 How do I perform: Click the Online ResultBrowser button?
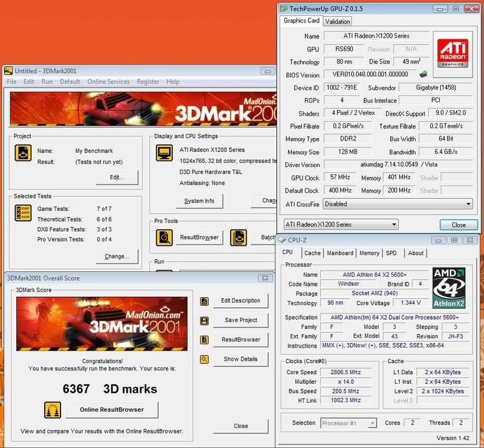(112, 410)
